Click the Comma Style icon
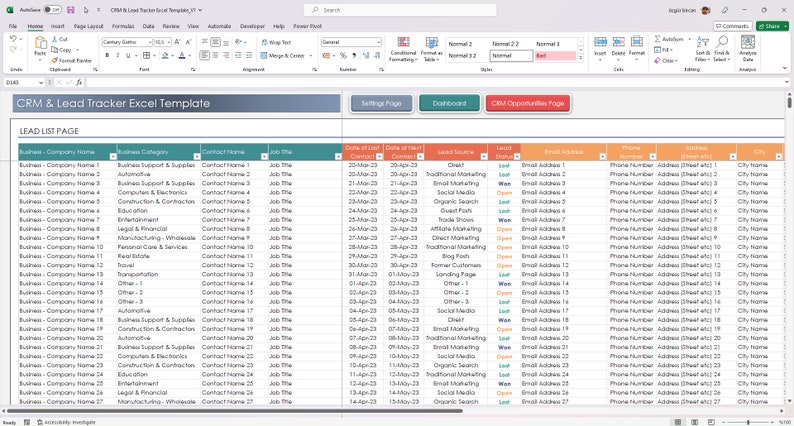 [353, 55]
